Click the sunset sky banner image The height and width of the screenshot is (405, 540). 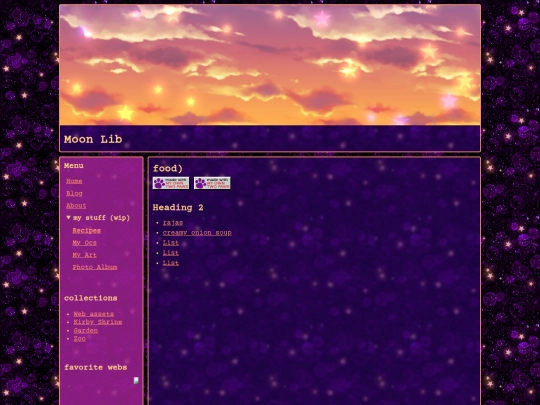coord(270,65)
